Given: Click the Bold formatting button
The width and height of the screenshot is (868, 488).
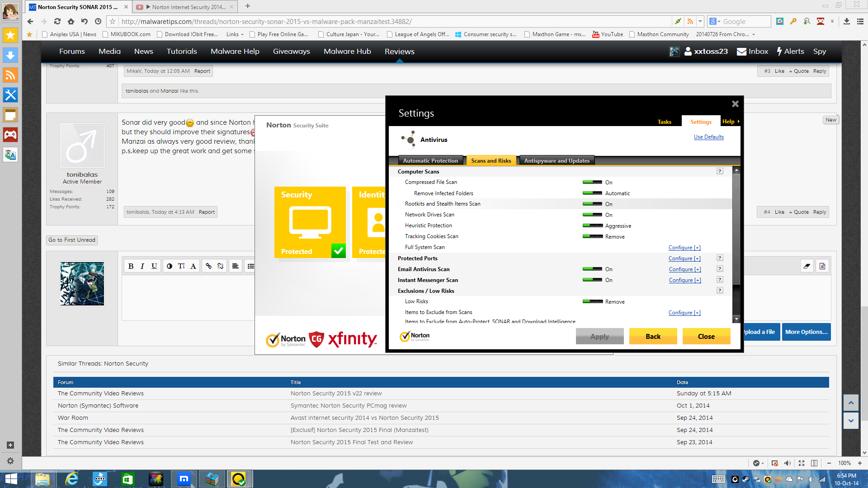Looking at the screenshot, I should 131,266.
